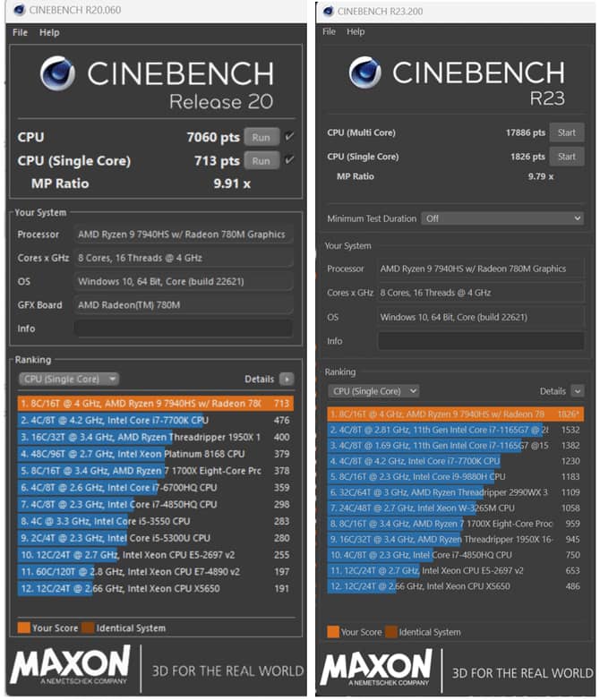The image size is (600, 700).
Task: Toggle the CPU (Single Core) checkbox in R20
Action: point(289,160)
